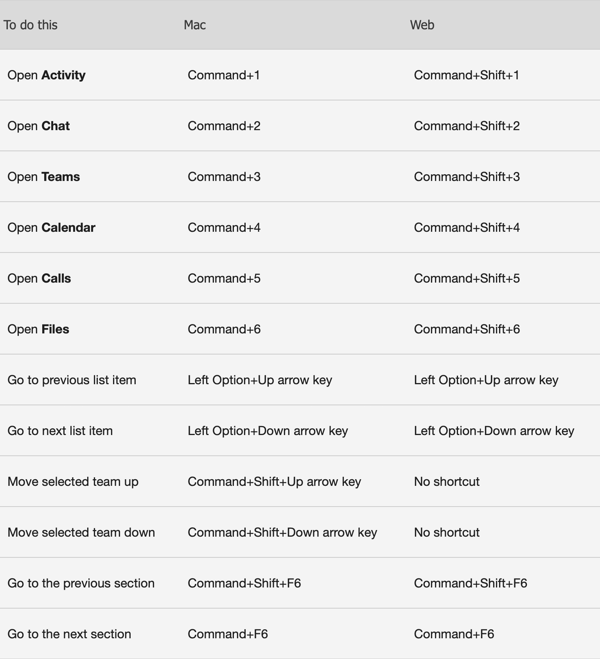
Task: Click Mac's "Left Option+Down arrow key" cell
Action: coord(268,431)
